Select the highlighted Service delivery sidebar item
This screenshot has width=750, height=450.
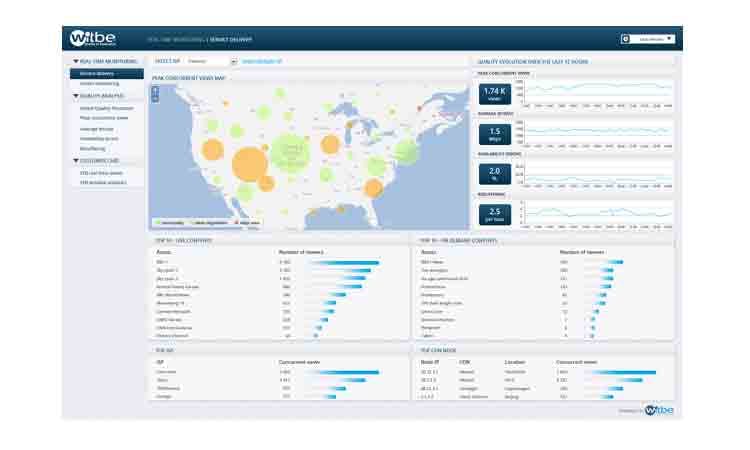pyautogui.click(x=107, y=73)
